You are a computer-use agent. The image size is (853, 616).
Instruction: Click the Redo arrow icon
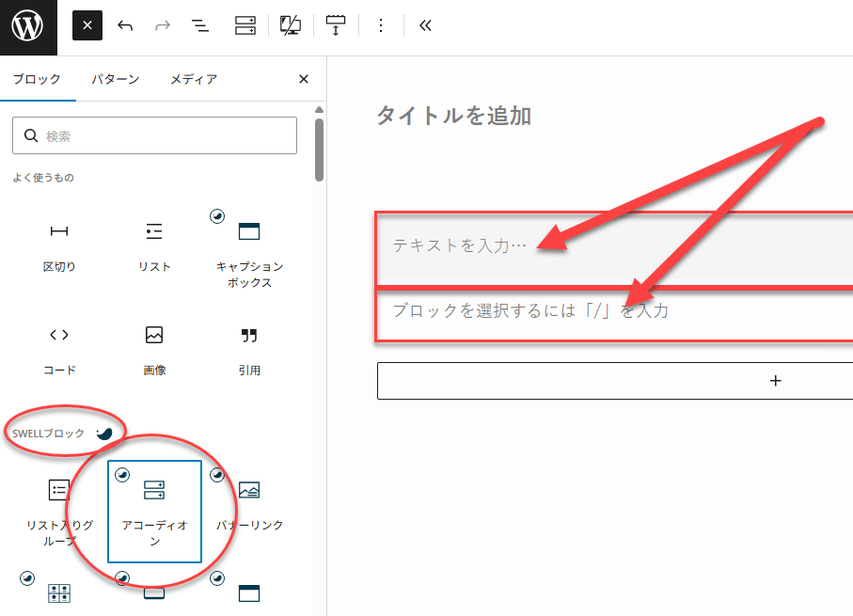pyautogui.click(x=162, y=25)
